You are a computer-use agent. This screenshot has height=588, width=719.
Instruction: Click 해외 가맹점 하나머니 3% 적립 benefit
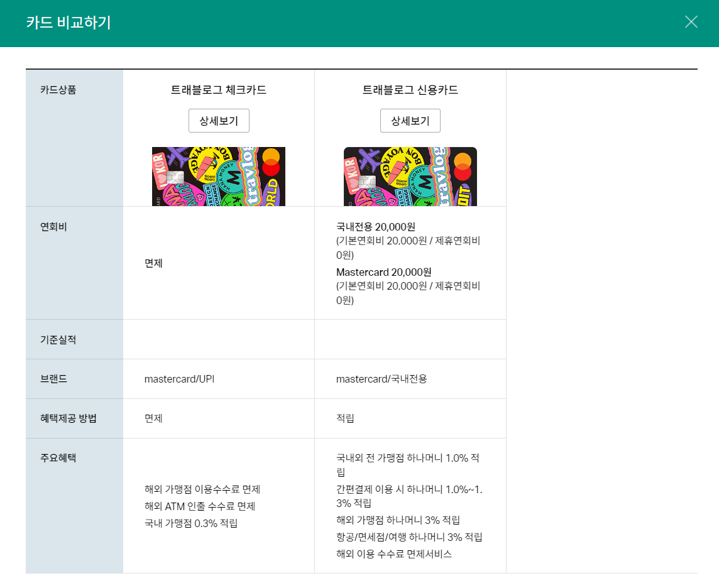(x=398, y=520)
